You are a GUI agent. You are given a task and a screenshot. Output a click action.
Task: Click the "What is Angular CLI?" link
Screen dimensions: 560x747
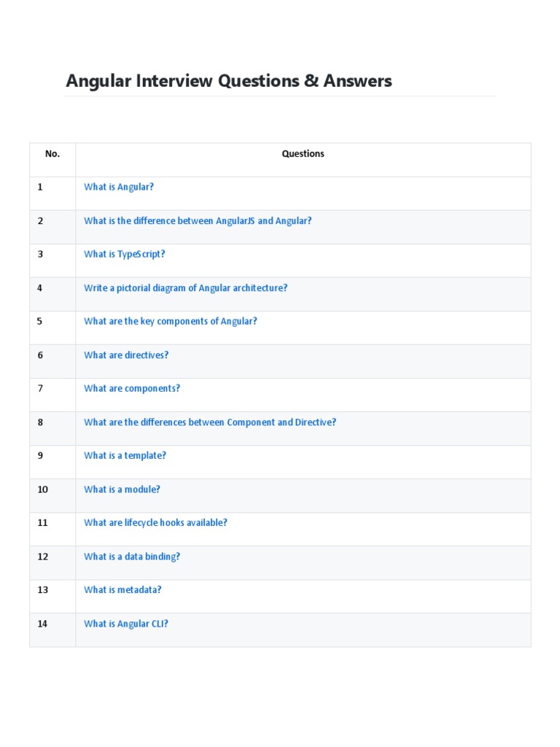coord(126,623)
